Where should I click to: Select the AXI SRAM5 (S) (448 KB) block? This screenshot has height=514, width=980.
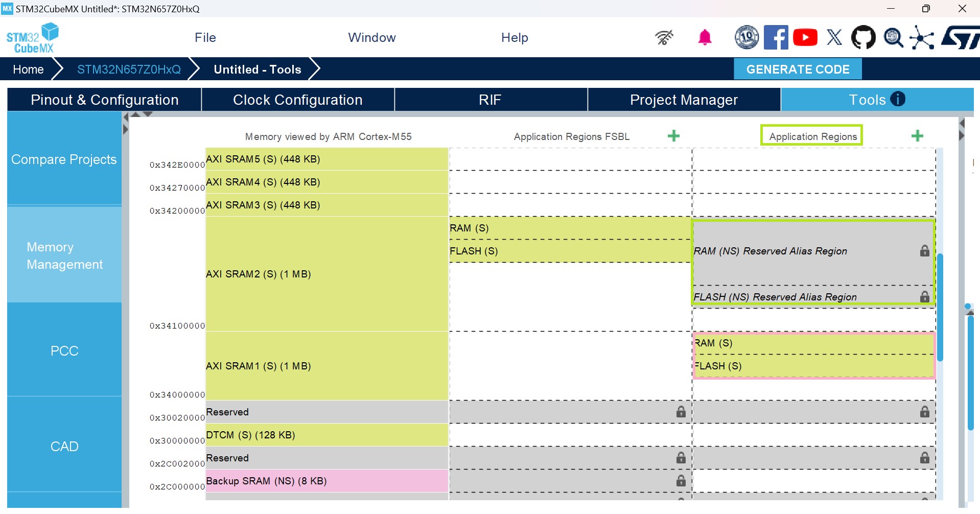pyautogui.click(x=327, y=159)
